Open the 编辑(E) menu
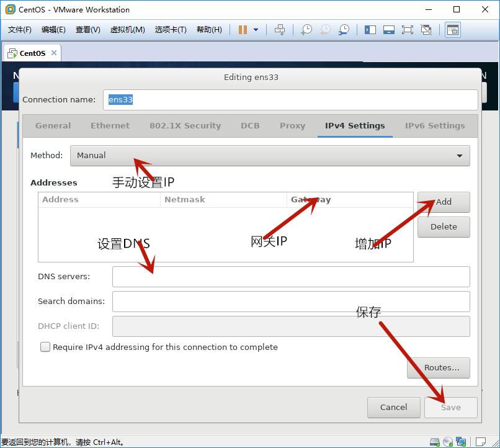Image resolution: width=500 pixels, height=448 pixels. pyautogui.click(x=53, y=30)
